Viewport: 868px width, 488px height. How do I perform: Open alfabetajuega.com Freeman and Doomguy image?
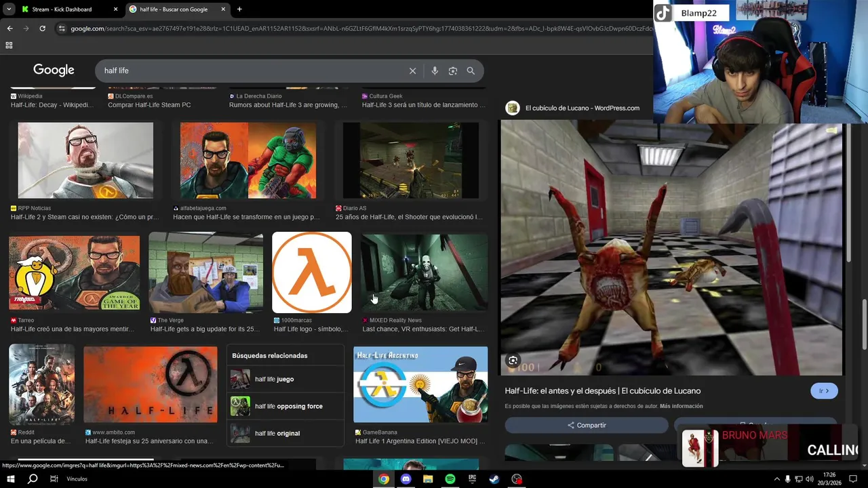(x=248, y=160)
